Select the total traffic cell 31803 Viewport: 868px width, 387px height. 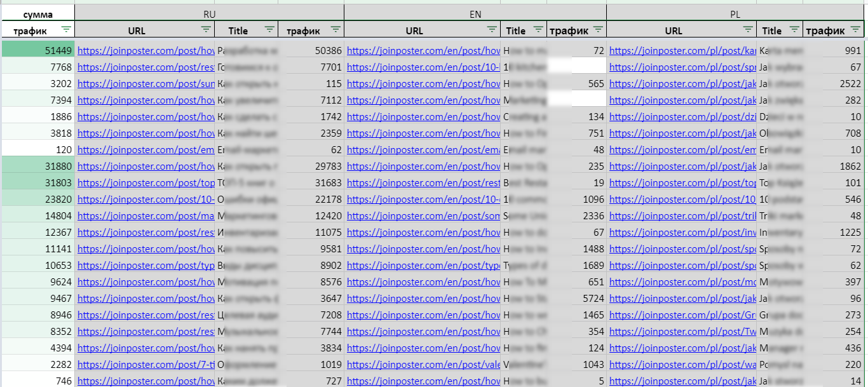click(37, 182)
